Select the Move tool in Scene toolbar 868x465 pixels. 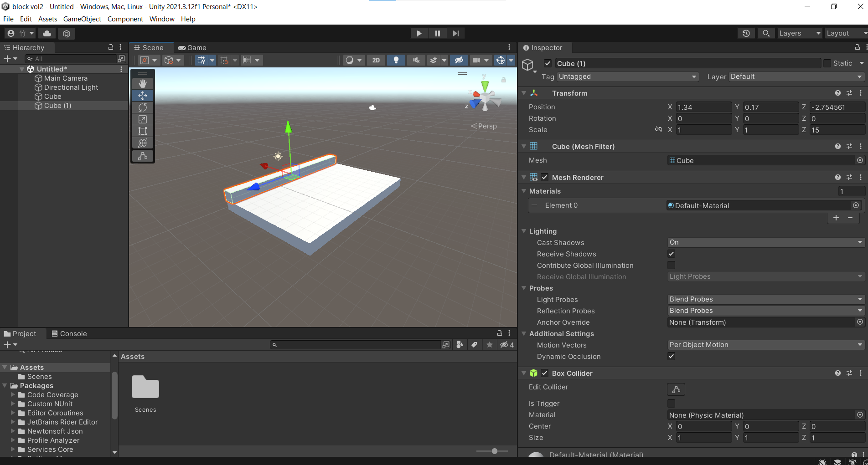tap(143, 96)
